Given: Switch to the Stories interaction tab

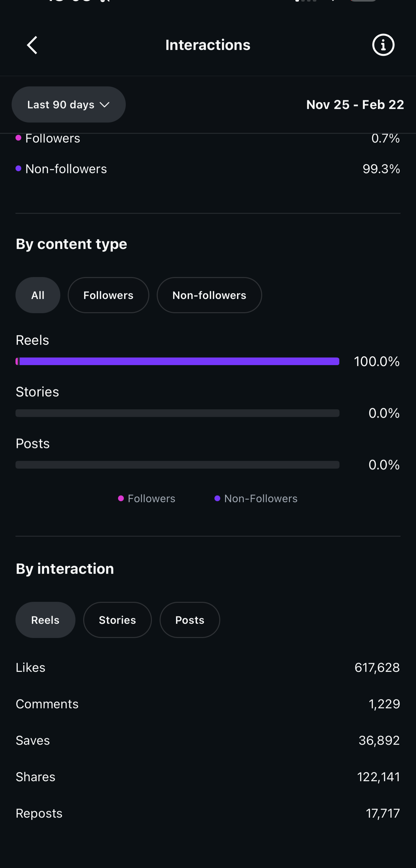Looking at the screenshot, I should 117,620.
